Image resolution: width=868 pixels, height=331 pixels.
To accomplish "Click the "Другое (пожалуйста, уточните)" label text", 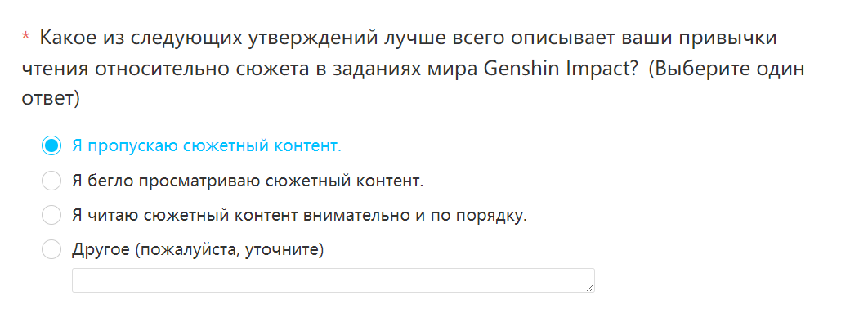I will point(198,249).
